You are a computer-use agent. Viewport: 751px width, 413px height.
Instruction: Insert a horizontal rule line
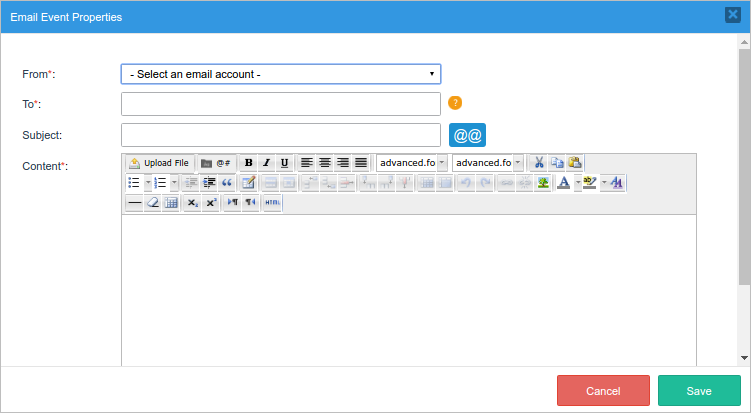tap(134, 203)
